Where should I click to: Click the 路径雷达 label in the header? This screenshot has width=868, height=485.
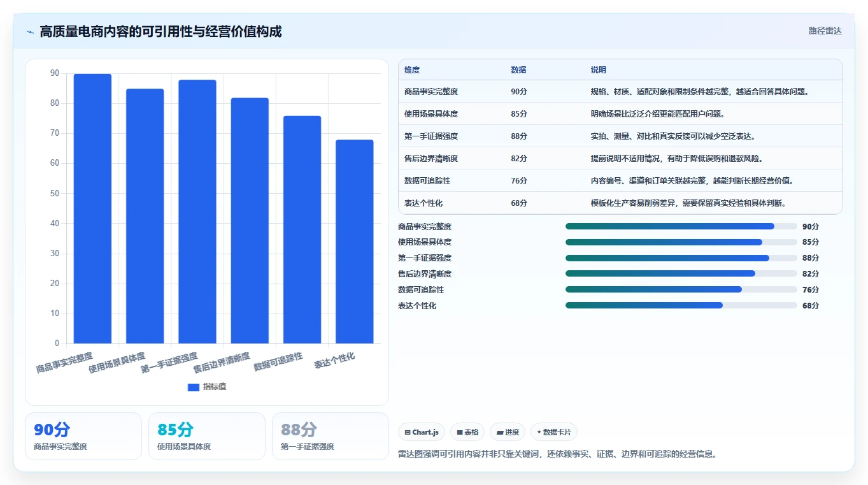(x=825, y=31)
